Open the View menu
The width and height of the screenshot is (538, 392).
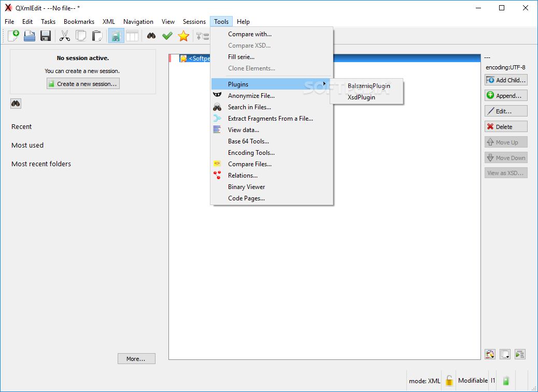[x=168, y=22]
